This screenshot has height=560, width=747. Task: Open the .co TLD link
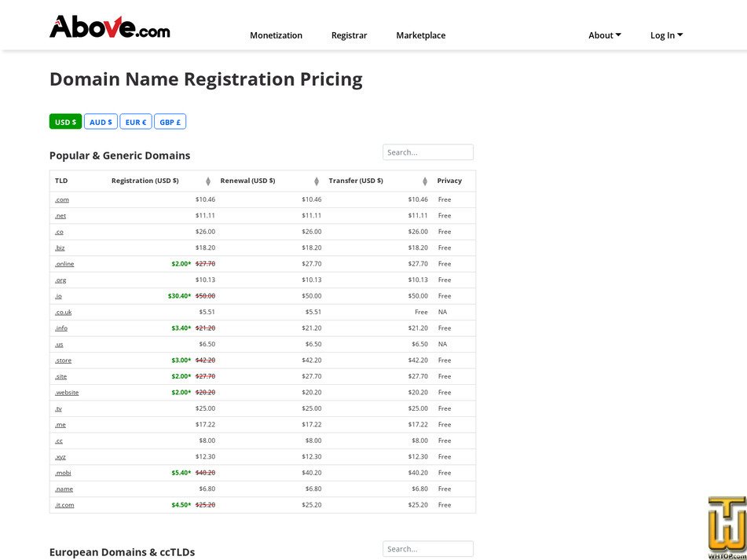(x=59, y=232)
